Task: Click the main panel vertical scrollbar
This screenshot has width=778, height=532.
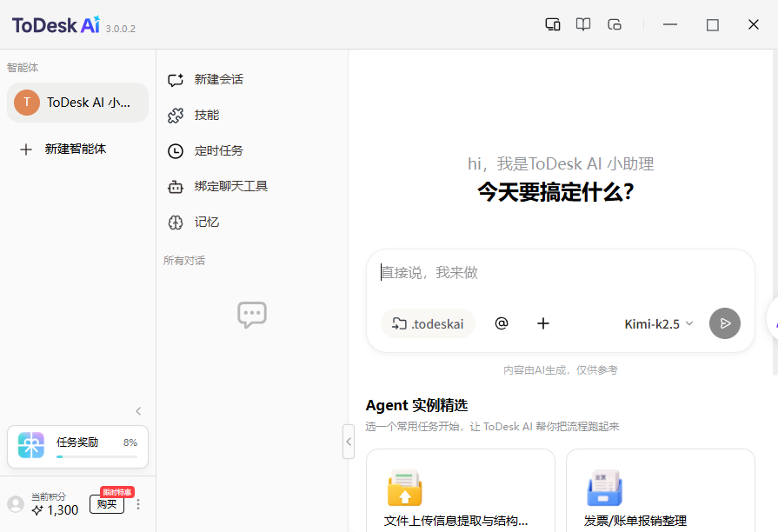Action: tap(775, 213)
